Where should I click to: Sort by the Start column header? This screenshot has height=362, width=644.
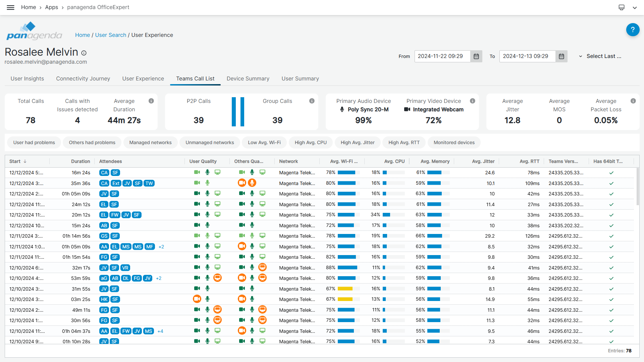click(x=15, y=161)
